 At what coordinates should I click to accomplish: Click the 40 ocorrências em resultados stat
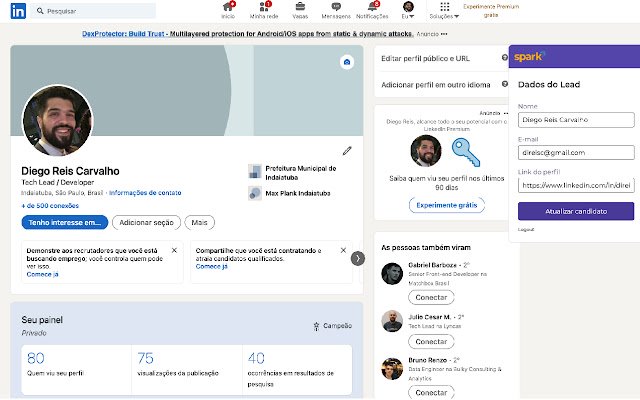coord(297,369)
